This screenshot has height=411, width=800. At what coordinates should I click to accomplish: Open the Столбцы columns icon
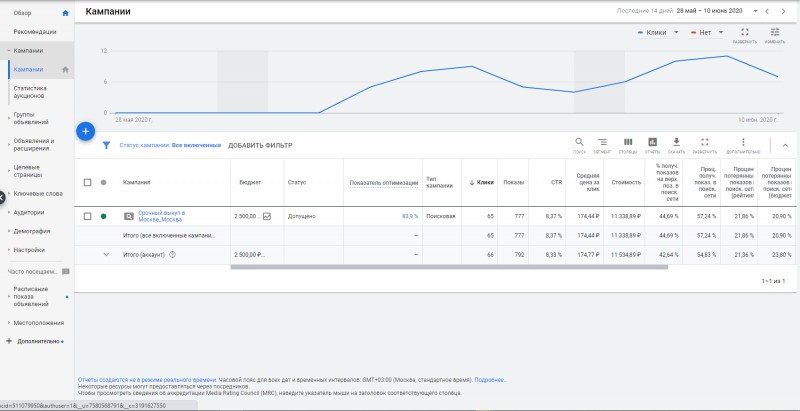click(628, 143)
